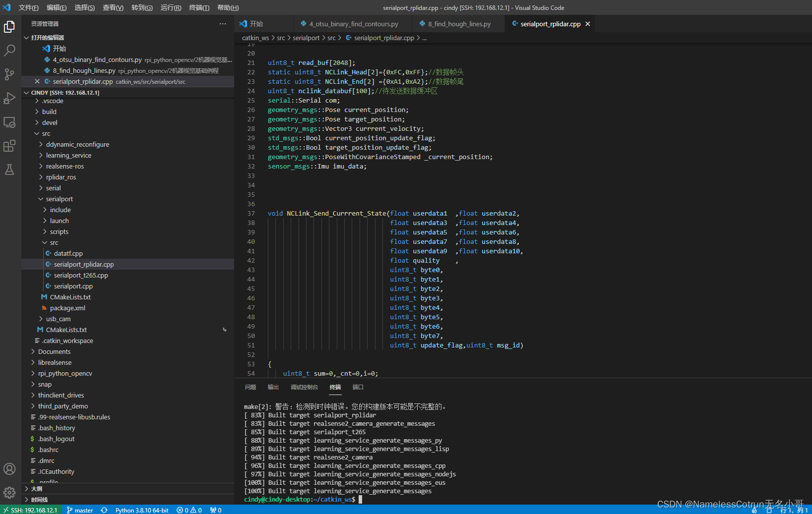Open the Explorer view in activity bar
812x514 pixels.
tap(9, 27)
